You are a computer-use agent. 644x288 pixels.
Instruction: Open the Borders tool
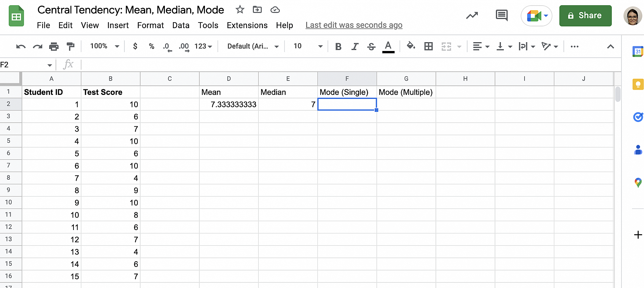point(429,46)
